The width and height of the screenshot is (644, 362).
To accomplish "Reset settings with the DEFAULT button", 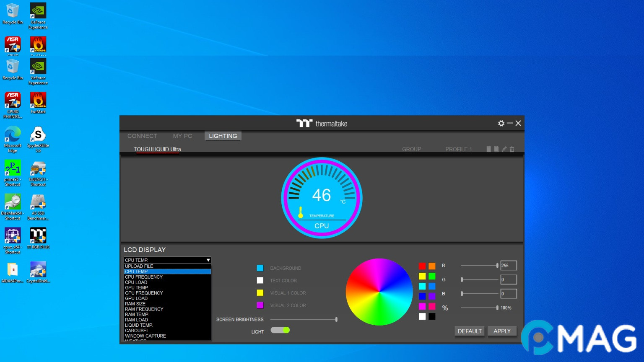I will click(x=470, y=331).
